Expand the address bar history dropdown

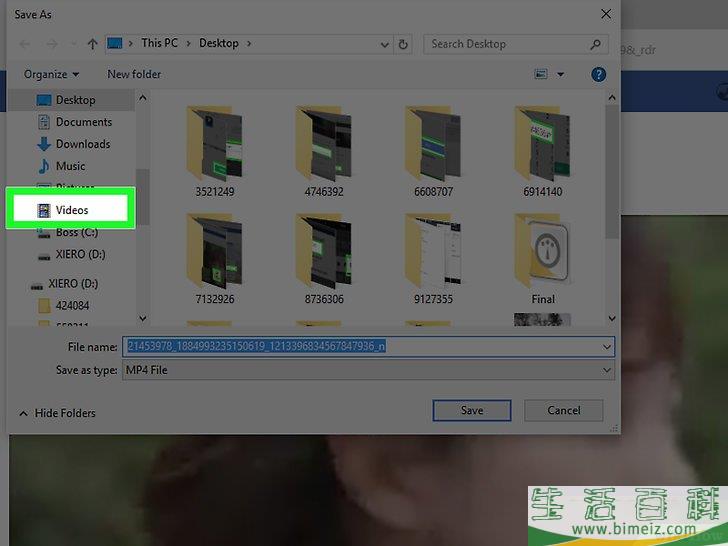pos(384,45)
